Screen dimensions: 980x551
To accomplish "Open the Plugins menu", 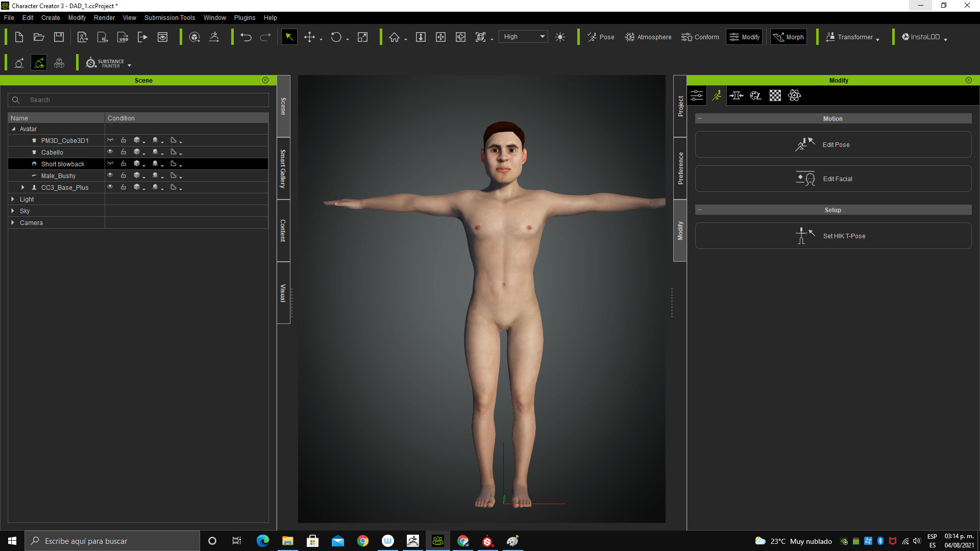I will 244,18.
